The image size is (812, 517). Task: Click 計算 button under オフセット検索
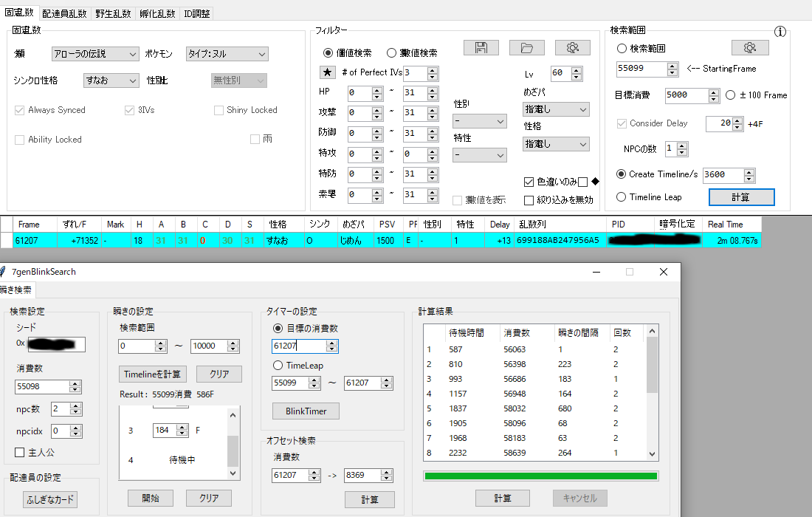(369, 499)
